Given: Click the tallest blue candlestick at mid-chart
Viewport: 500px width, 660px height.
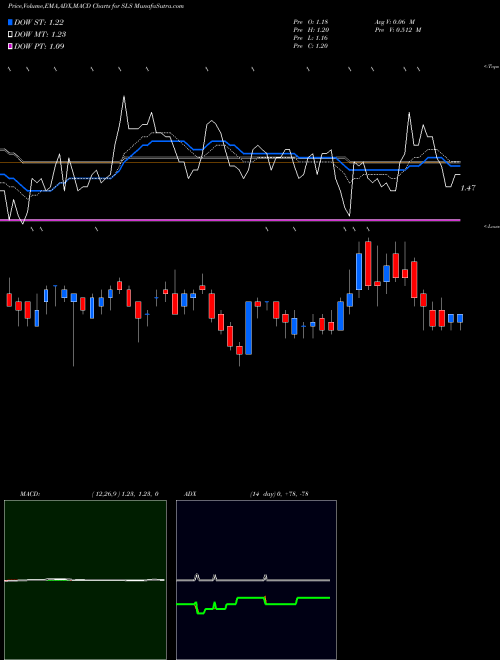Looking at the screenshot, I should click(249, 327).
